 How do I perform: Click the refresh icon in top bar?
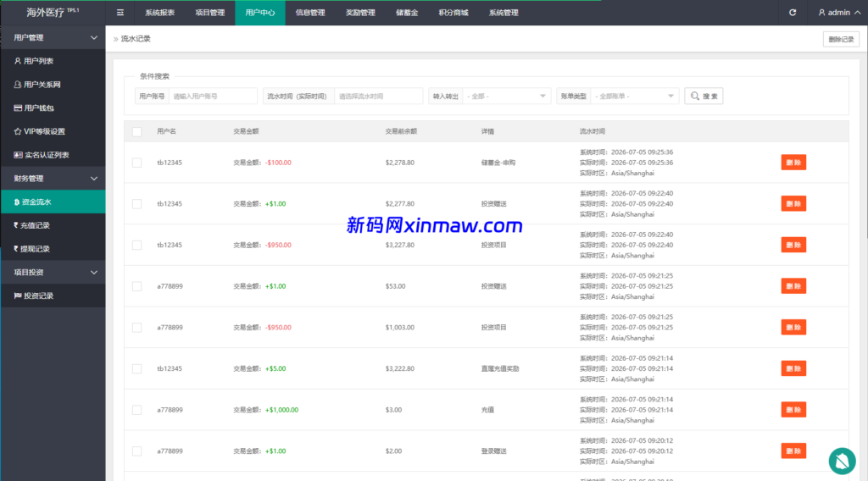[x=793, y=12]
